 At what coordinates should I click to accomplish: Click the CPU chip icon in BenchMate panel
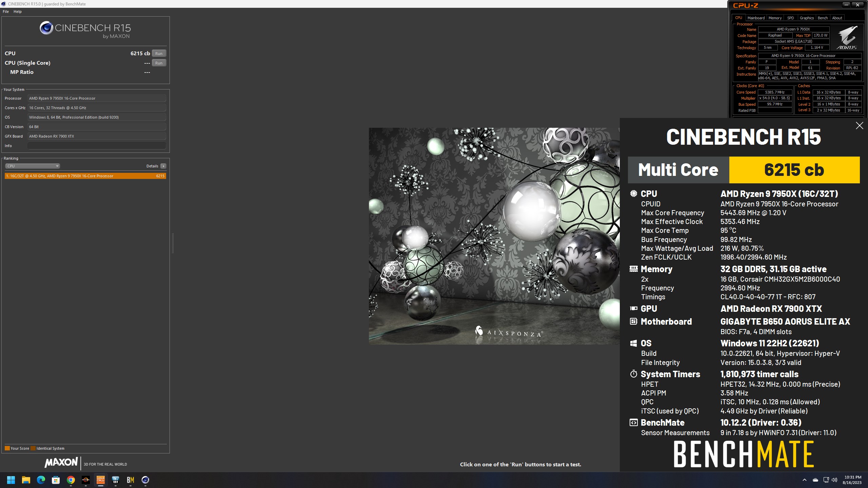click(633, 194)
